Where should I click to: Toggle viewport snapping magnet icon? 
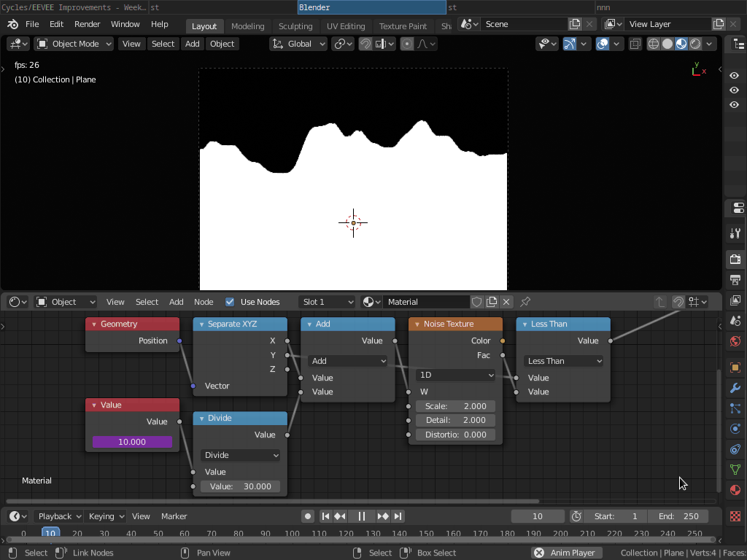365,44
